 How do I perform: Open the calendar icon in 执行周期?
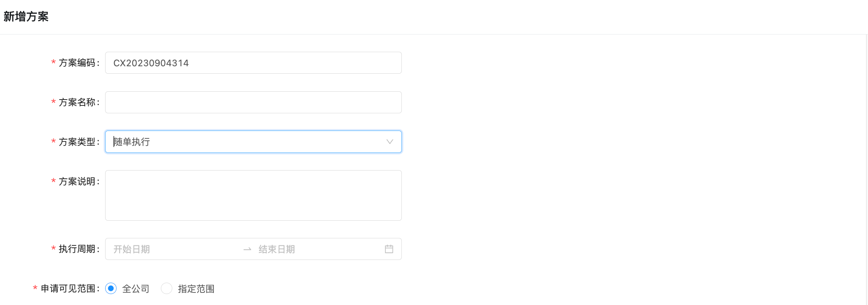point(389,249)
